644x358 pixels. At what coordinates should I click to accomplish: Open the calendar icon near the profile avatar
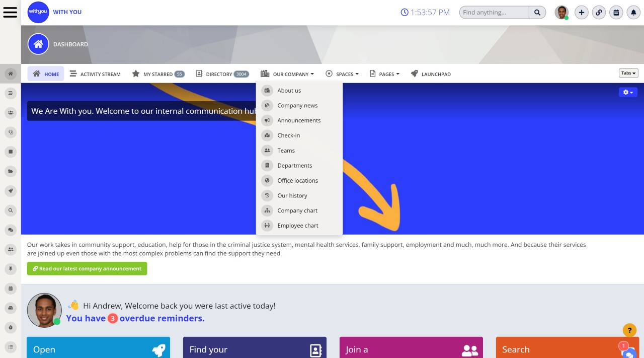pyautogui.click(x=616, y=12)
